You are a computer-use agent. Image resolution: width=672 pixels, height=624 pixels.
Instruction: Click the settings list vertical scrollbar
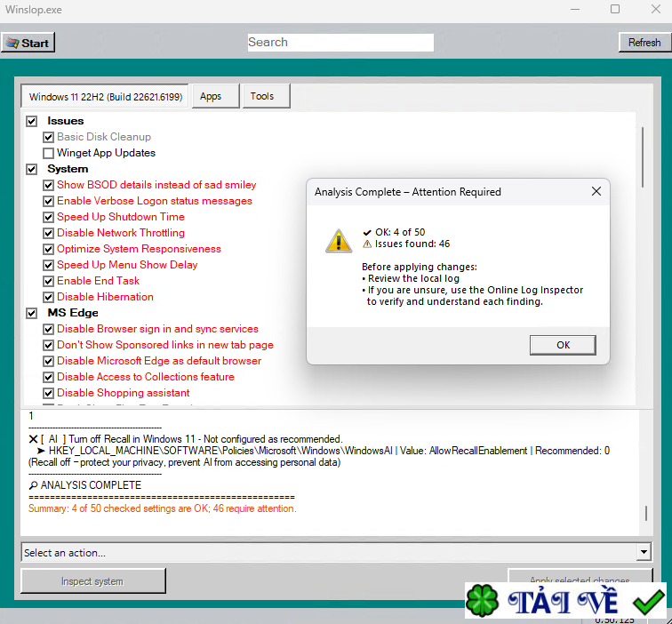point(643,157)
